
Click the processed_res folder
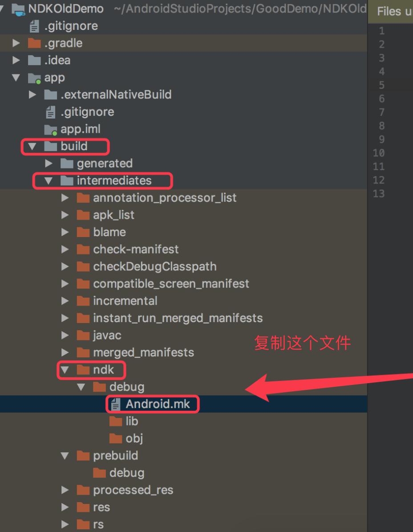pyautogui.click(x=132, y=490)
